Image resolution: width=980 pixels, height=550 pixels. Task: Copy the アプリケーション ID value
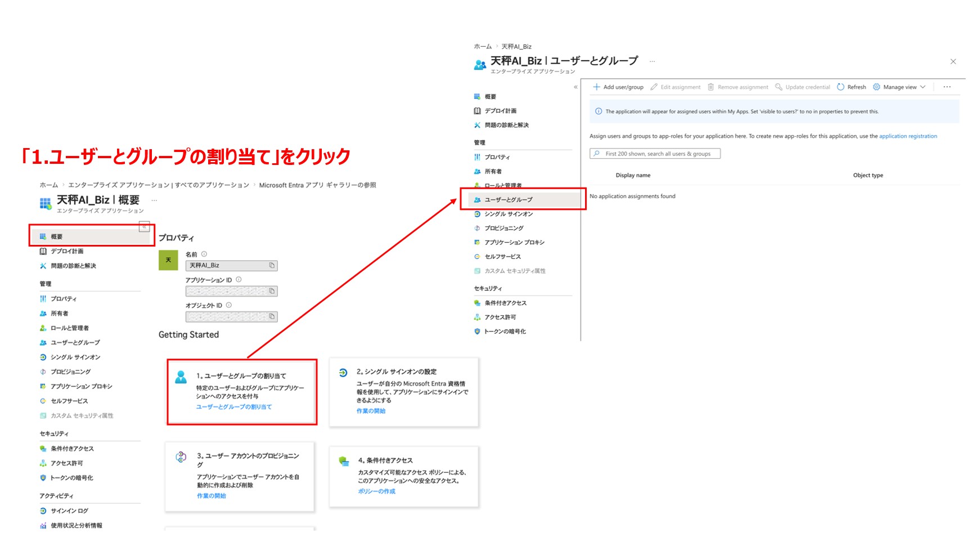point(272,291)
